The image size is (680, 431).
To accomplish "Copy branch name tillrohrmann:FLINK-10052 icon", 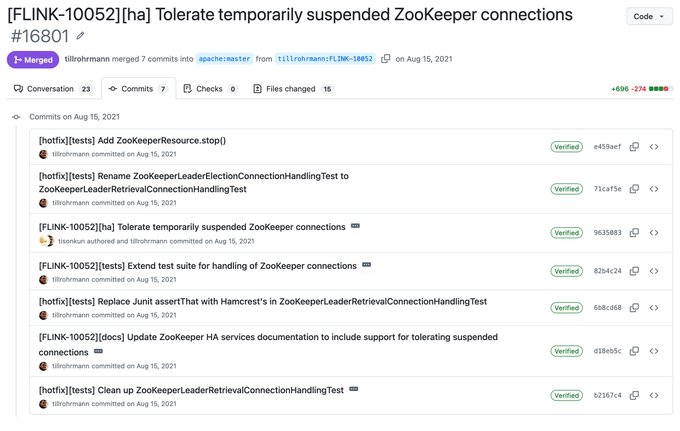I will (x=386, y=59).
